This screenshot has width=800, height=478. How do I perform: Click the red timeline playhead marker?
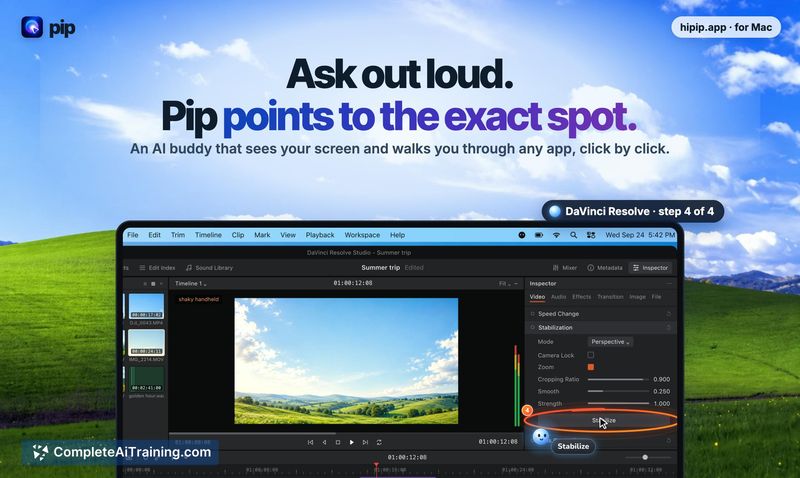tap(376, 467)
